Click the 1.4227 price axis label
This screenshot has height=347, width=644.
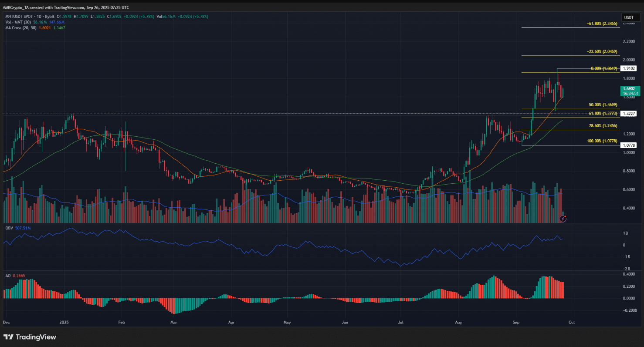coord(629,113)
